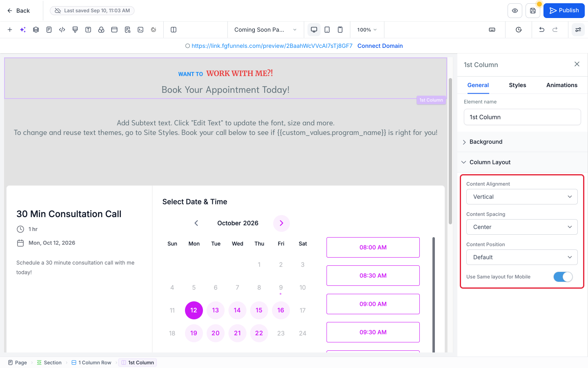The image size is (588, 368).
Task: Undo the last change
Action: (542, 30)
